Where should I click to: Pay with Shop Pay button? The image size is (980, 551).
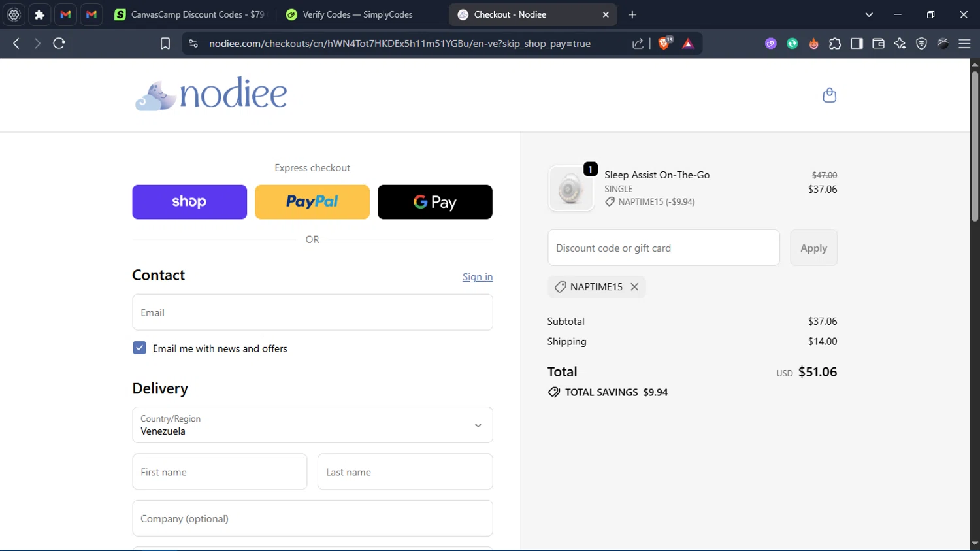pyautogui.click(x=189, y=202)
